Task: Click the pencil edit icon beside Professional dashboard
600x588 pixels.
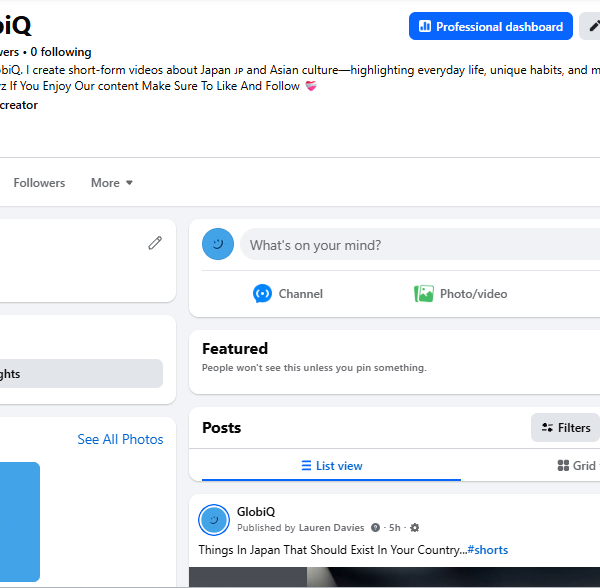Action: [591, 26]
